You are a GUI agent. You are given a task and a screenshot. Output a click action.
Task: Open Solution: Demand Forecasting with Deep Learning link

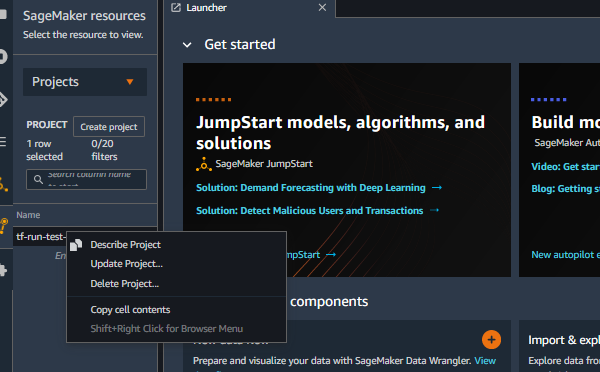[x=311, y=188]
